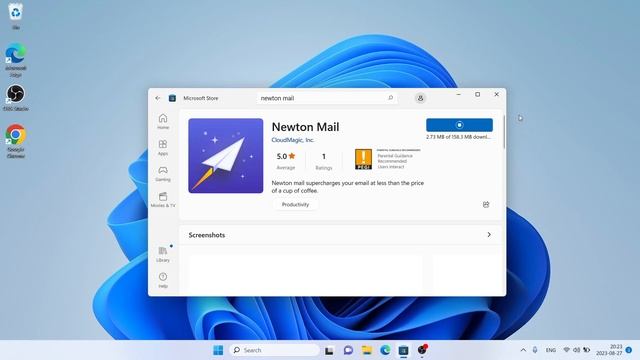Click the search magnifier icon
640x360 pixels.
(391, 98)
